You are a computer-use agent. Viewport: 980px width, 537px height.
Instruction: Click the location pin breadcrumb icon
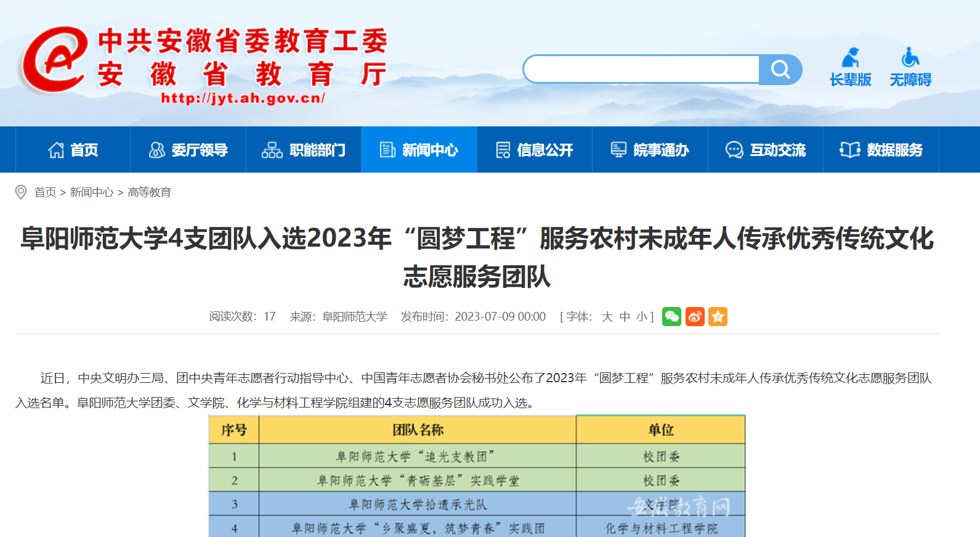[21, 192]
